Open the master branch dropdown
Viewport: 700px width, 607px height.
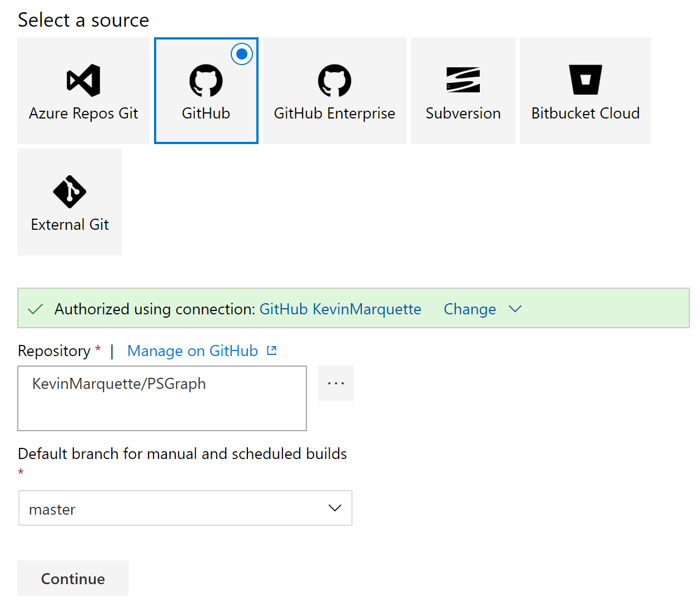pos(186,508)
